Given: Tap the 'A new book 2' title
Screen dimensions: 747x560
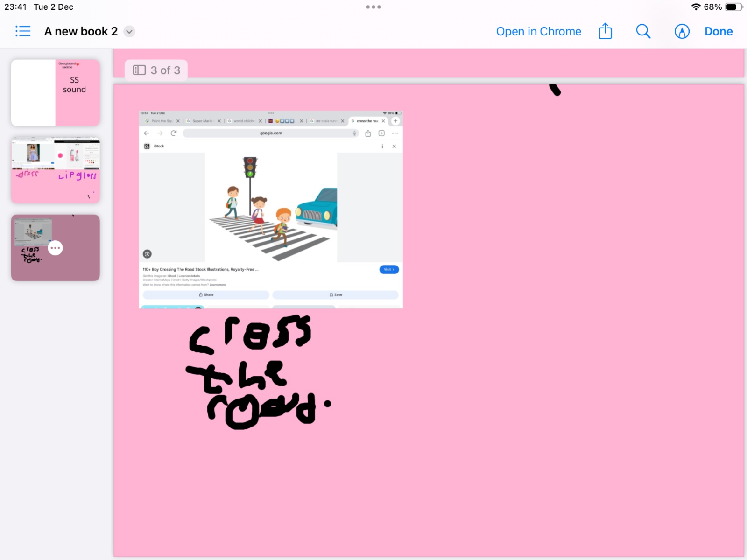Looking at the screenshot, I should click(81, 31).
